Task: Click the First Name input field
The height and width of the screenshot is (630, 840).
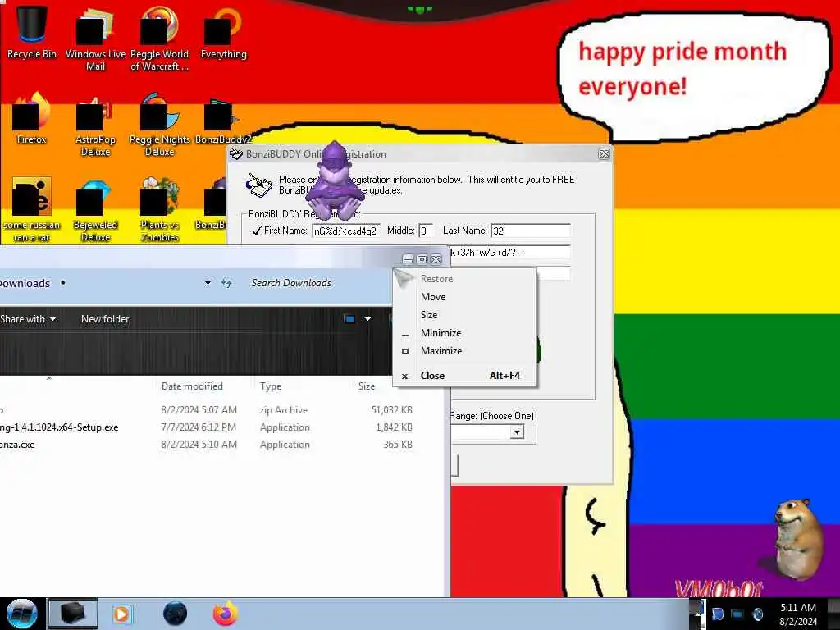Action: point(346,231)
